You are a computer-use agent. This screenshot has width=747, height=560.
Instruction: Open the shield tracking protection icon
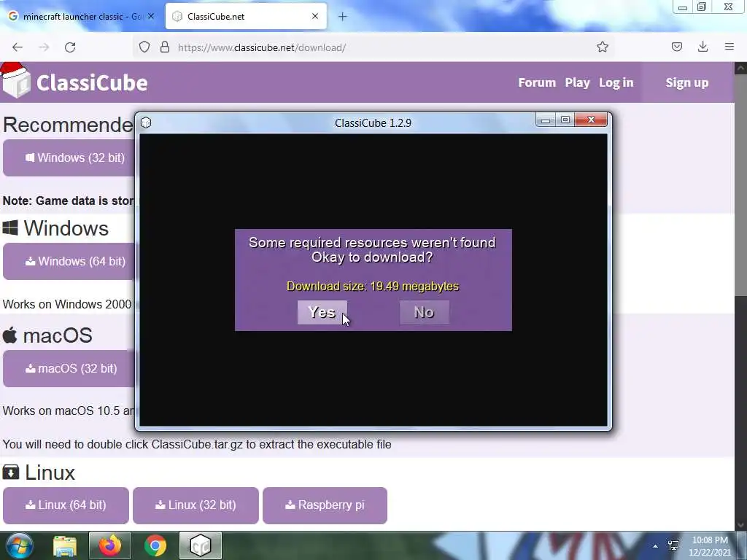point(144,47)
